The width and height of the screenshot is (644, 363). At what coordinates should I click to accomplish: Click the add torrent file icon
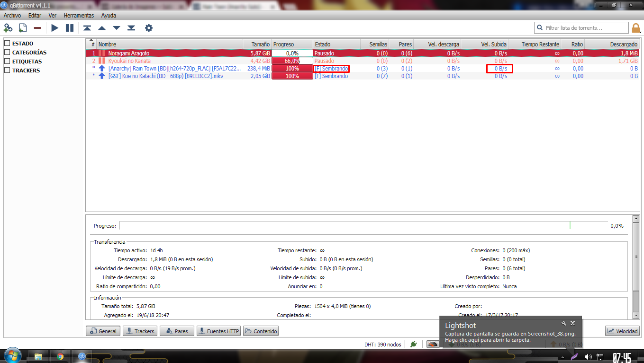tap(23, 28)
